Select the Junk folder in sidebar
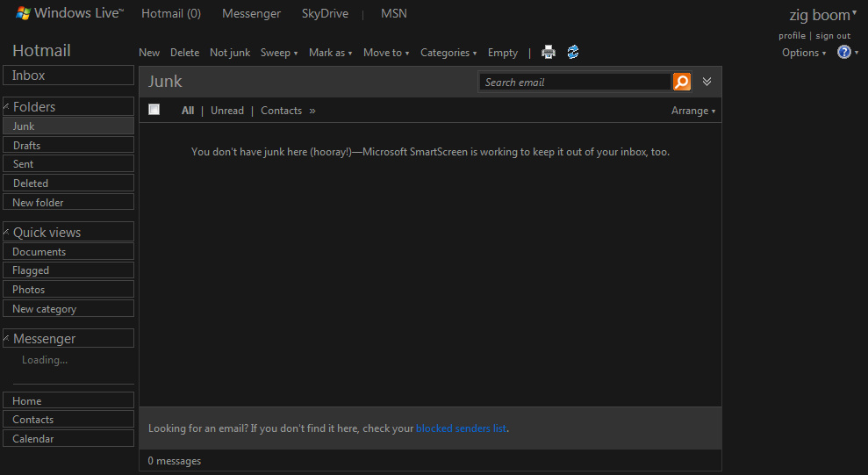This screenshot has height=475, width=868. pos(68,126)
